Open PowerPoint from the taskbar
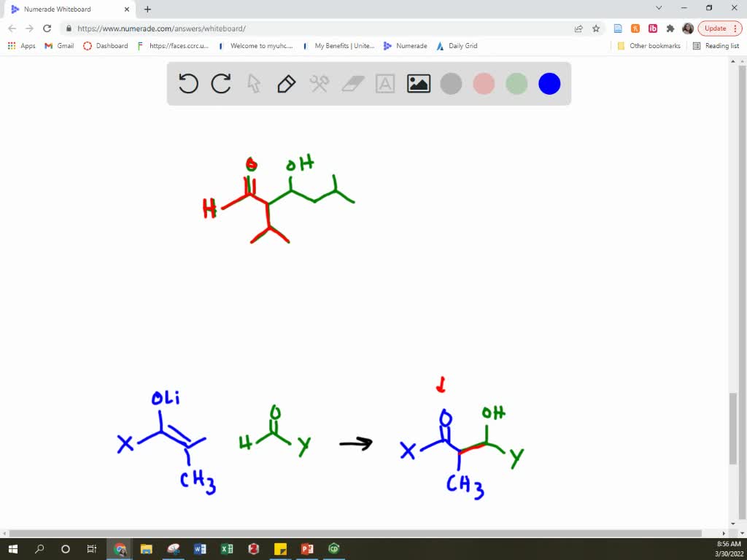This screenshot has height=560, width=747. point(306,548)
